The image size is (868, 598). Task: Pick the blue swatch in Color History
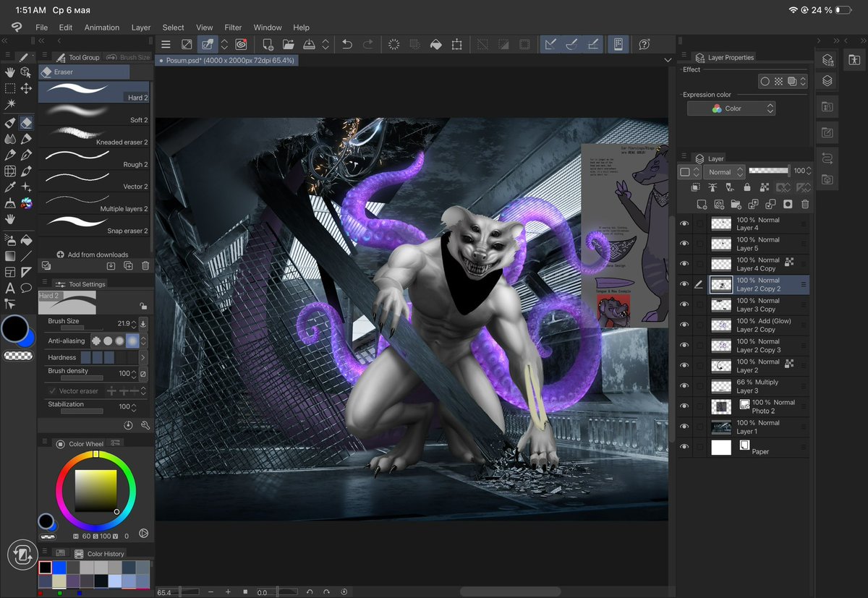[x=59, y=568]
